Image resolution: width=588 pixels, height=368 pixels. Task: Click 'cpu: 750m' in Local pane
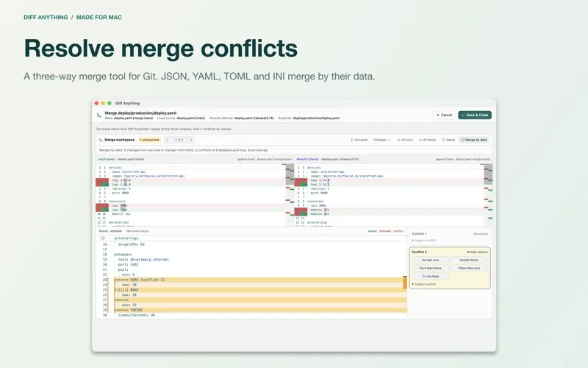tap(120, 210)
